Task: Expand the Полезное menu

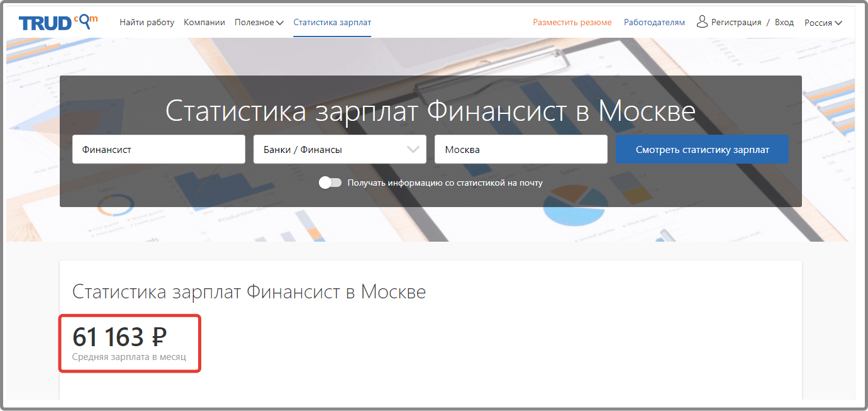Action: pos(259,22)
